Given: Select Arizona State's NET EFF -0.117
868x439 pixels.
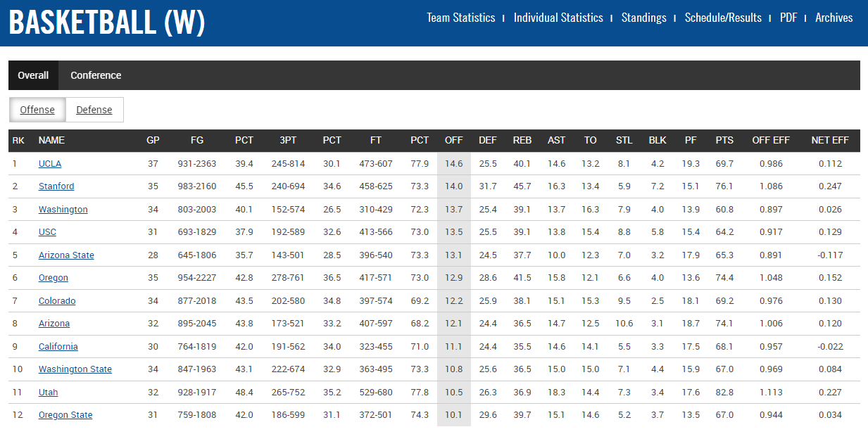Looking at the screenshot, I should 830,255.
